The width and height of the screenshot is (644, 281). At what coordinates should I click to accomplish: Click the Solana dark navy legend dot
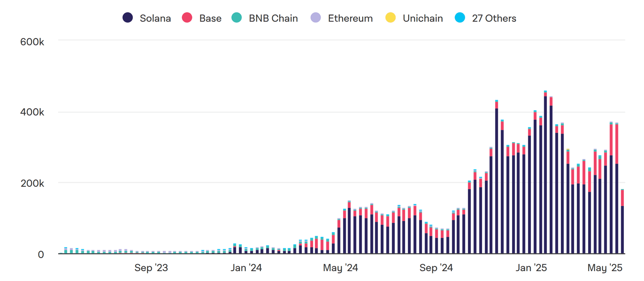tap(128, 18)
